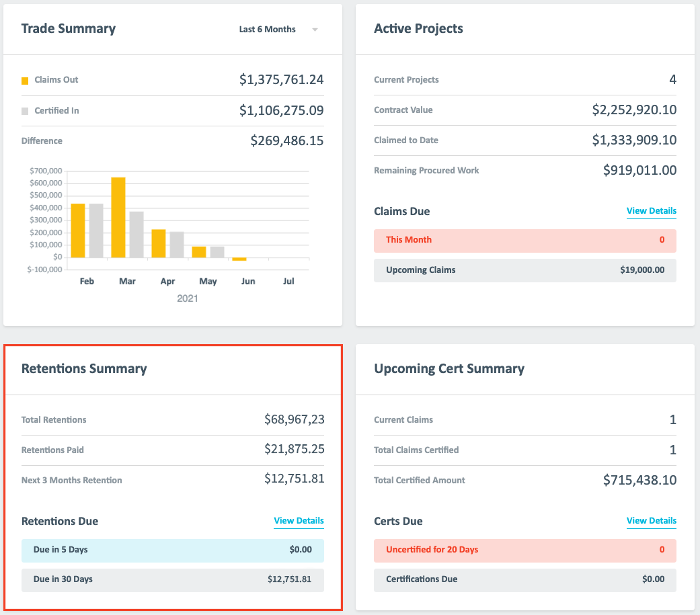Click the Difference label in Trade Summary
Image resolution: width=700 pixels, height=615 pixels.
pyautogui.click(x=42, y=140)
